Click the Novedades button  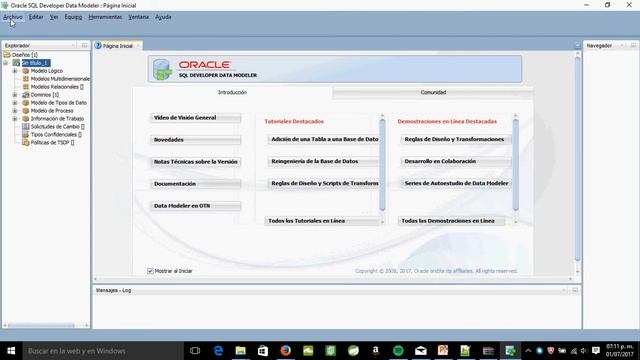196,140
